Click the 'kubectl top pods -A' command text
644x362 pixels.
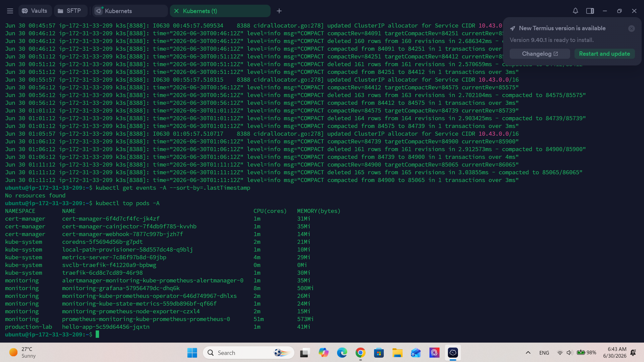click(x=128, y=203)
